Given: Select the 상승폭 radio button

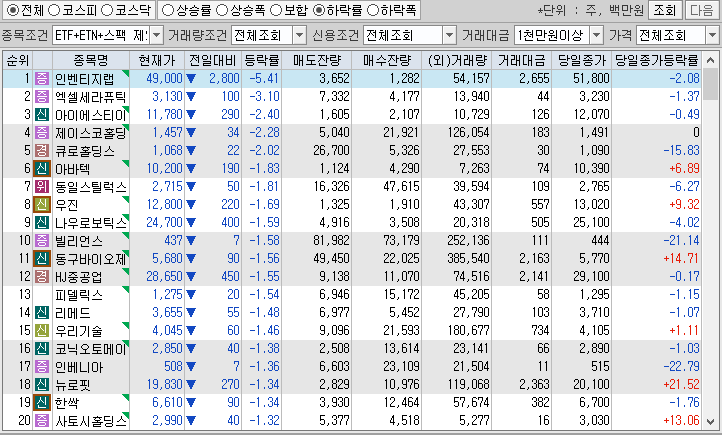Looking at the screenshot, I should pyautogui.click(x=222, y=10).
